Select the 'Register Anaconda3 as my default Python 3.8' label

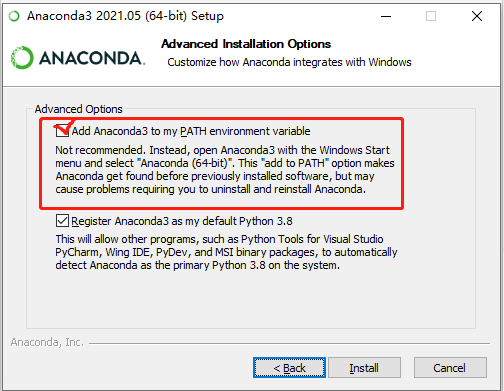click(182, 221)
